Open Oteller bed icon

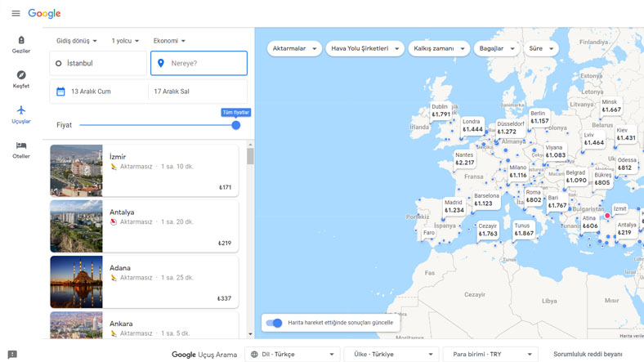point(21,145)
